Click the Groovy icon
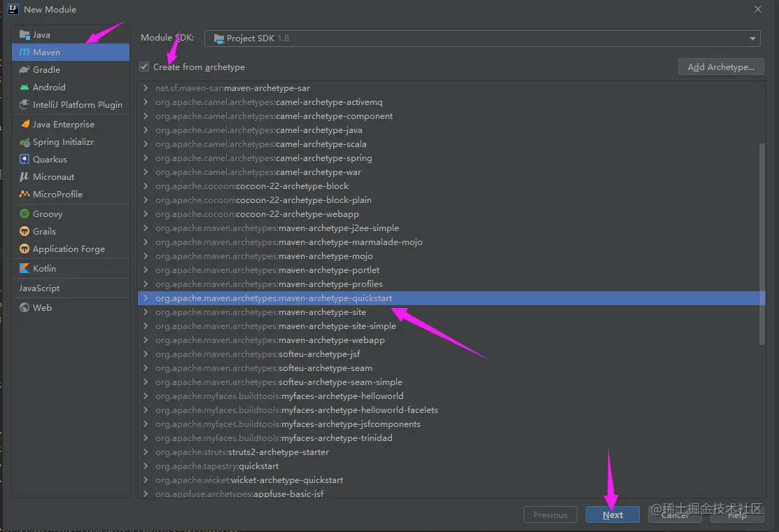 click(24, 213)
